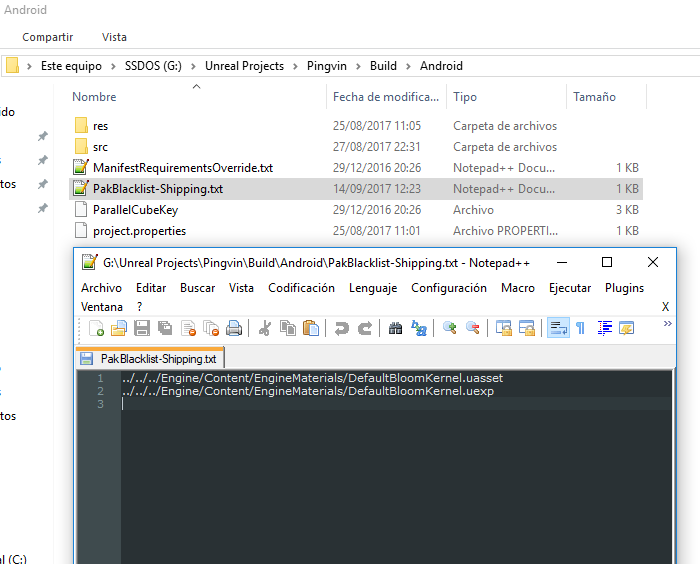Open the Compartir ribbon tab in Explorer
Image resolution: width=700 pixels, height=564 pixels.
[x=48, y=37]
